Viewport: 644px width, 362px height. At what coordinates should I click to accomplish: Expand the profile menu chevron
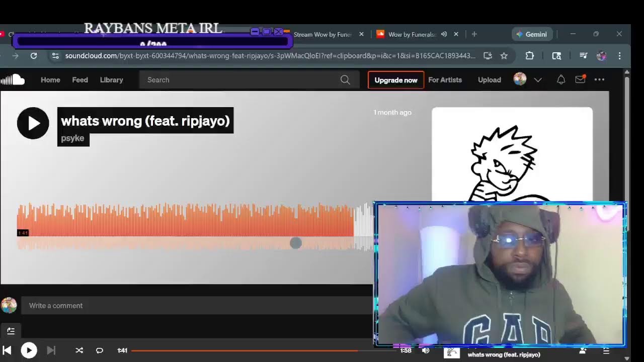coord(538,80)
